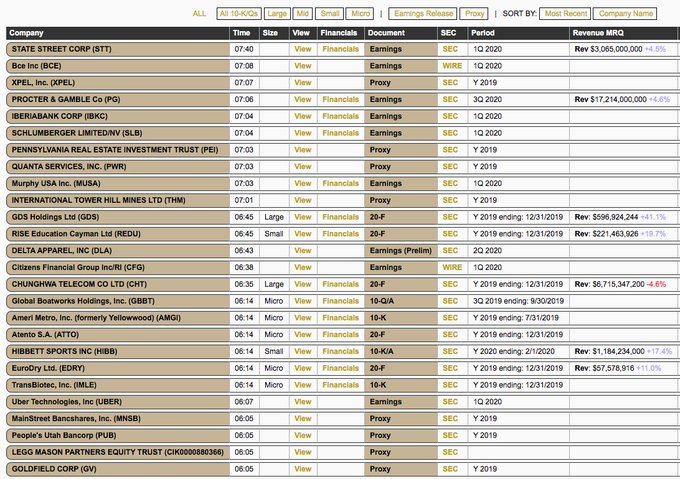Filter by Small company size
This screenshot has height=479, width=680.
tap(330, 14)
